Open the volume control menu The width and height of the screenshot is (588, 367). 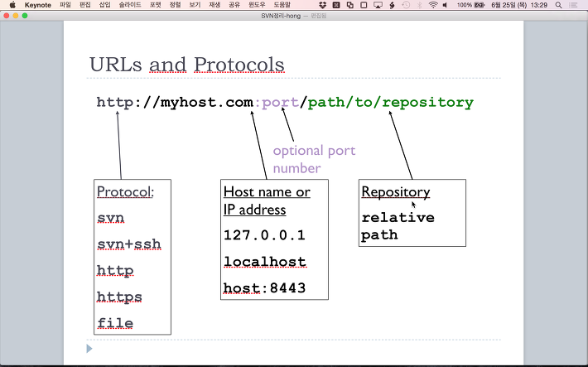tap(445, 5)
